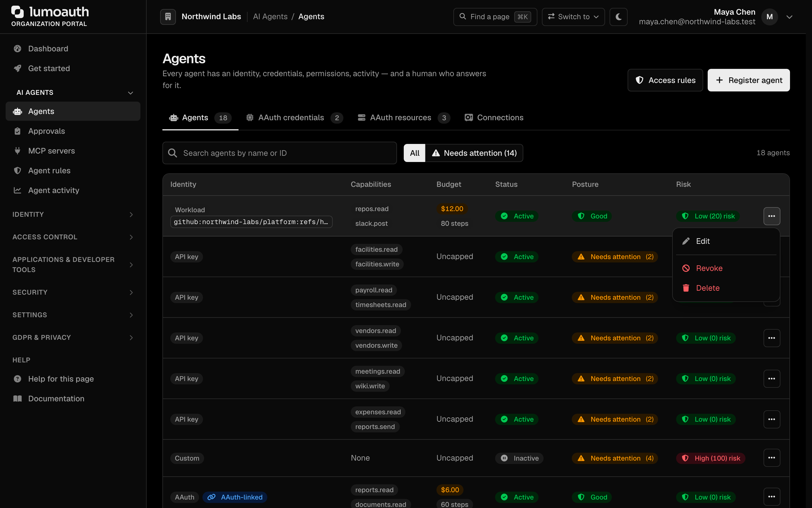Open Help for this page
The height and width of the screenshot is (508, 812).
73,379
